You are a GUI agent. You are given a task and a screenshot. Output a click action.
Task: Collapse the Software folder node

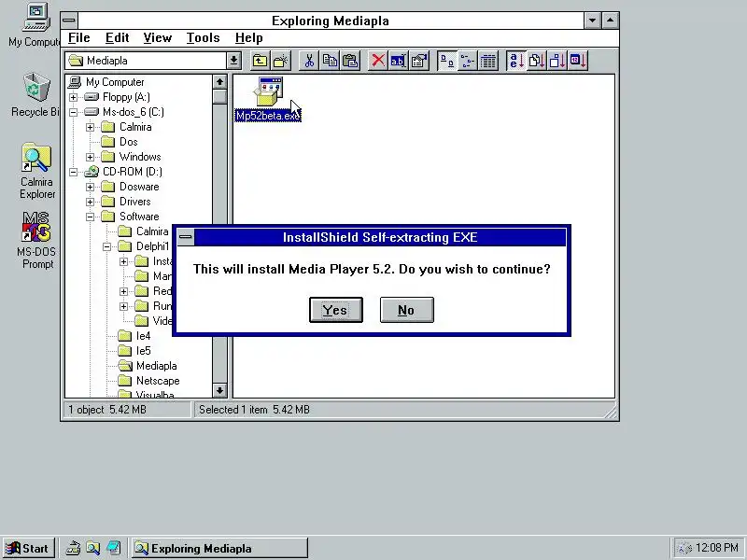pos(90,217)
